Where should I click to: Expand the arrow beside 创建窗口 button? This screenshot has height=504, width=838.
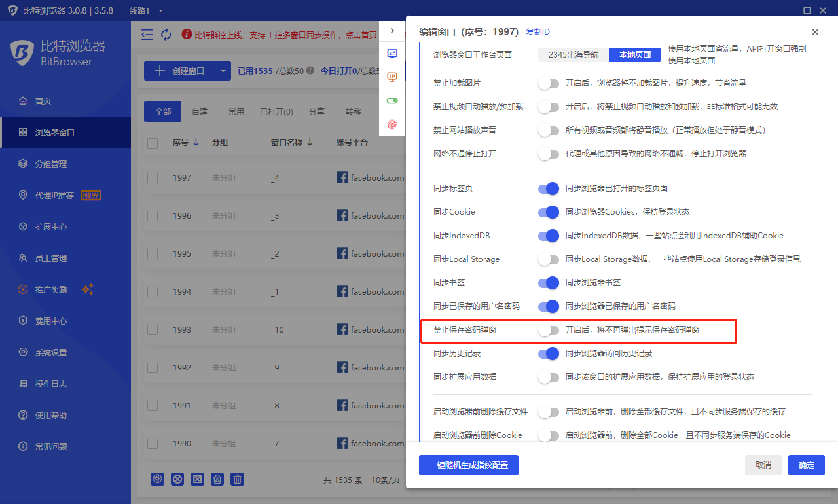click(x=223, y=71)
